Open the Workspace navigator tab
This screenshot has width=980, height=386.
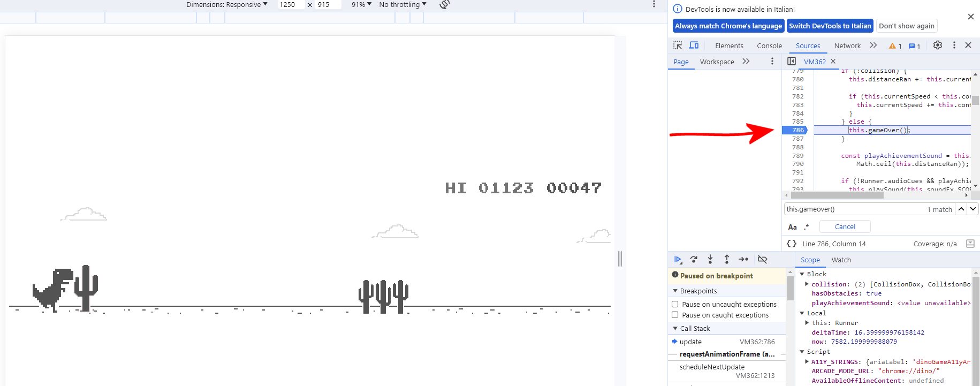[717, 62]
